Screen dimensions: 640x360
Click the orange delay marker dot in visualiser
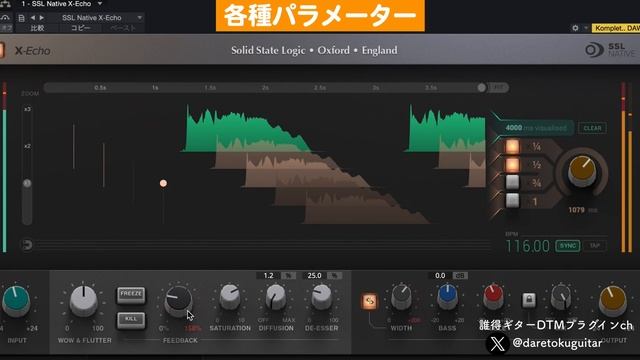click(x=163, y=183)
